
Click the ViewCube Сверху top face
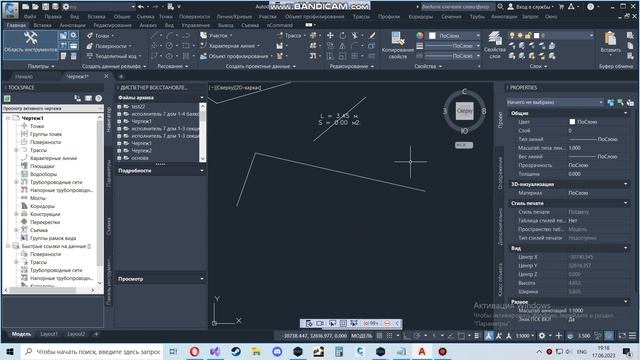pos(464,111)
